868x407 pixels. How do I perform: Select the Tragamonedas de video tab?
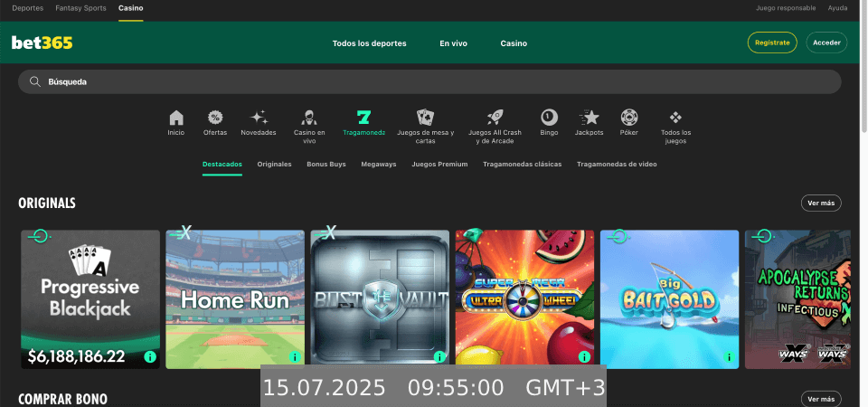click(617, 165)
